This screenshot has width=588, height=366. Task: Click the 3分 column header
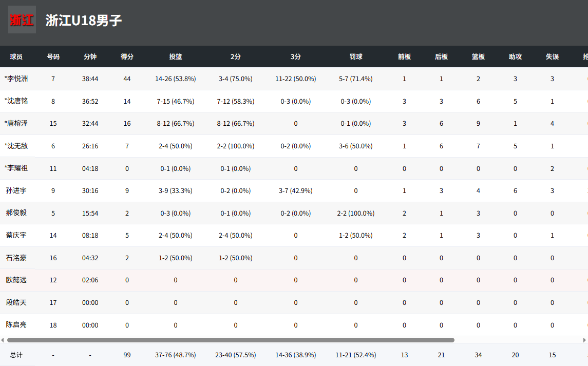(296, 56)
